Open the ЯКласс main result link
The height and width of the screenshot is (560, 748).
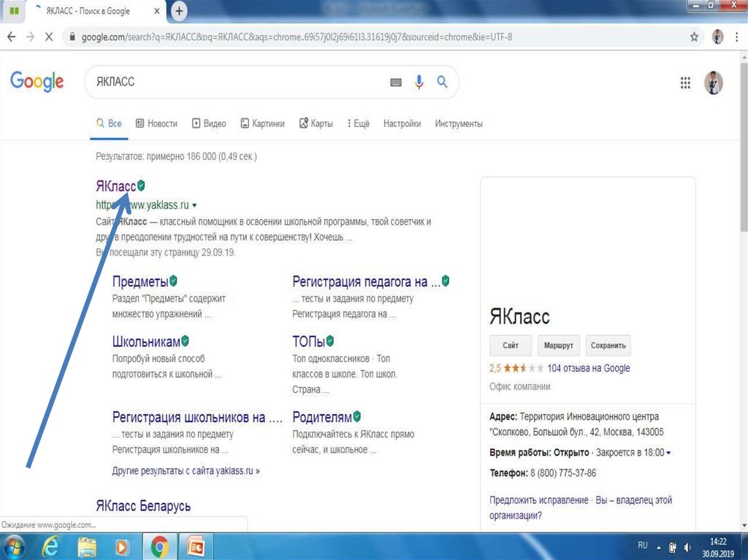(x=115, y=186)
